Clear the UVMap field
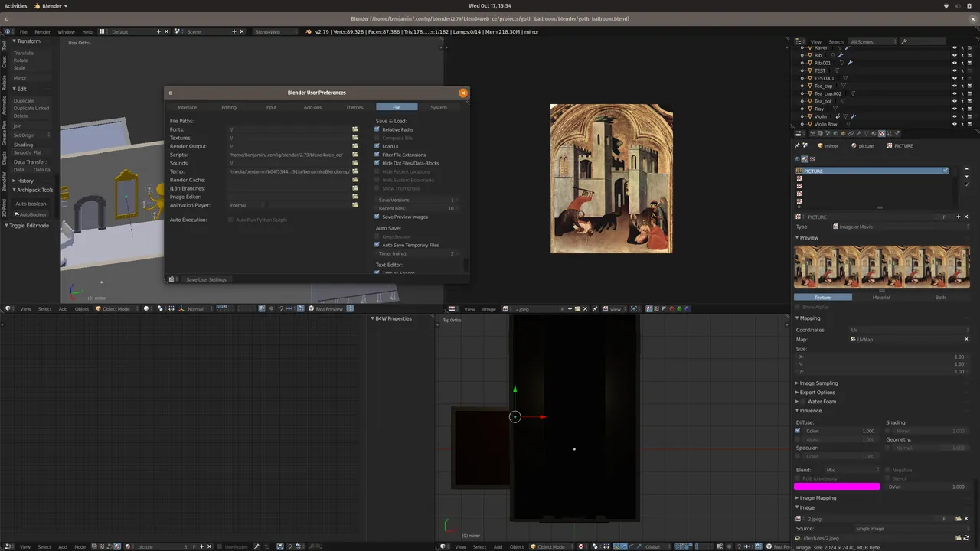Screen dimensions: 980x551 [x=966, y=339]
